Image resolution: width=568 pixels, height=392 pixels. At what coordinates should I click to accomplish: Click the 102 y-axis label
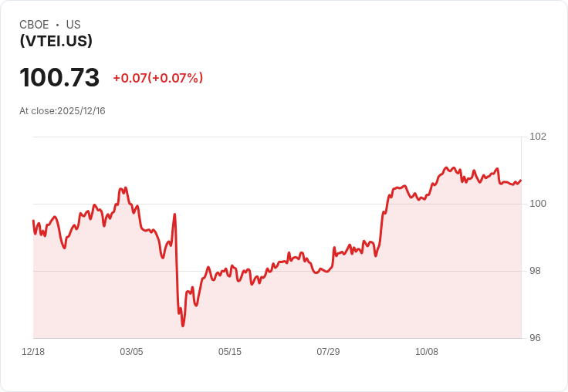[x=538, y=137]
